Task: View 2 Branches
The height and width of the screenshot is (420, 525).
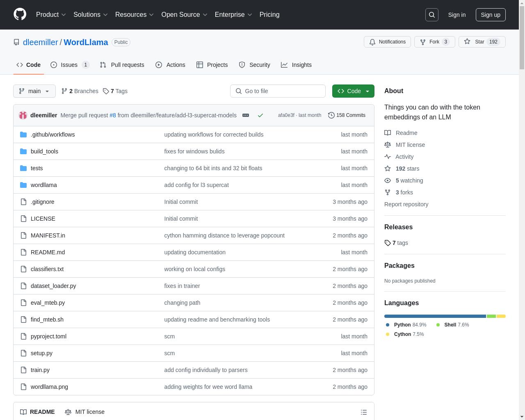Action: [80, 91]
